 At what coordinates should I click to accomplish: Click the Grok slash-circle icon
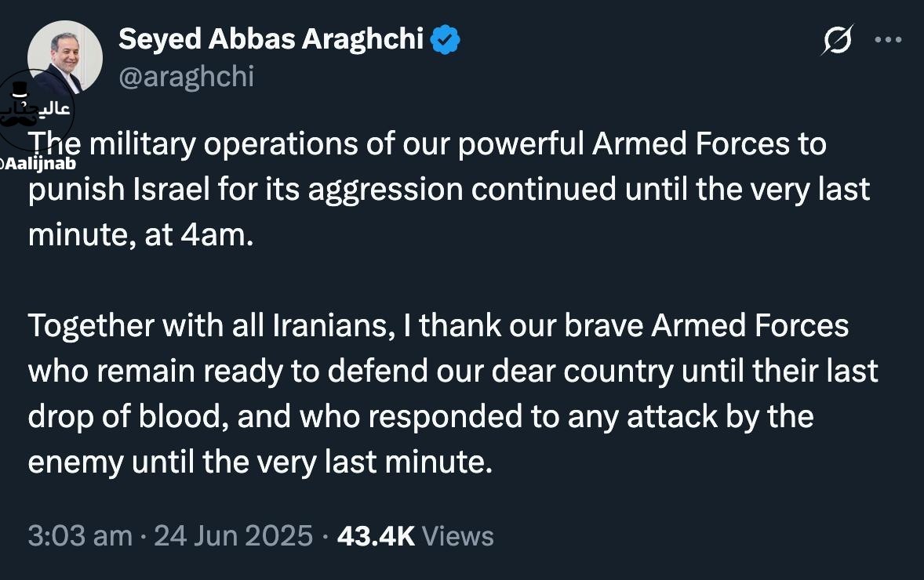[837, 39]
